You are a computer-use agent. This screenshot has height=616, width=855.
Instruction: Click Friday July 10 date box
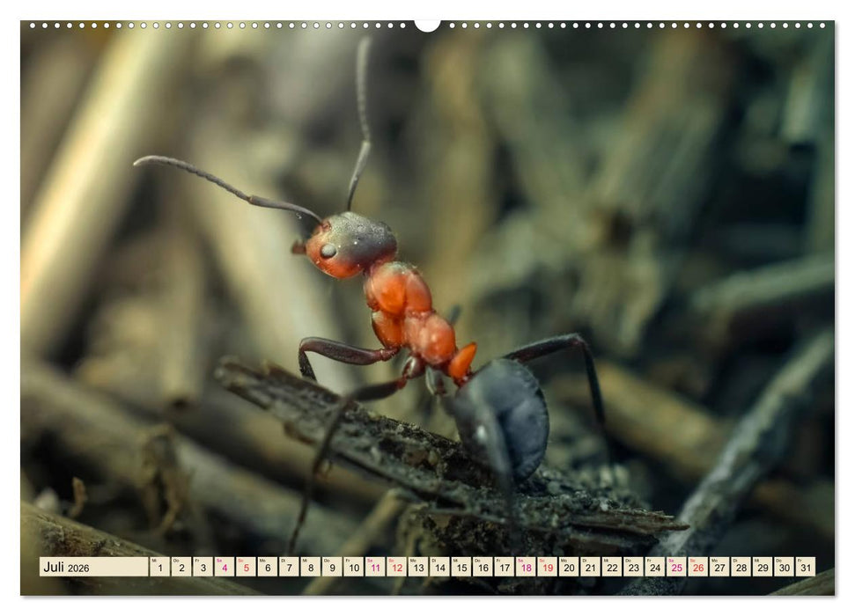click(x=353, y=567)
